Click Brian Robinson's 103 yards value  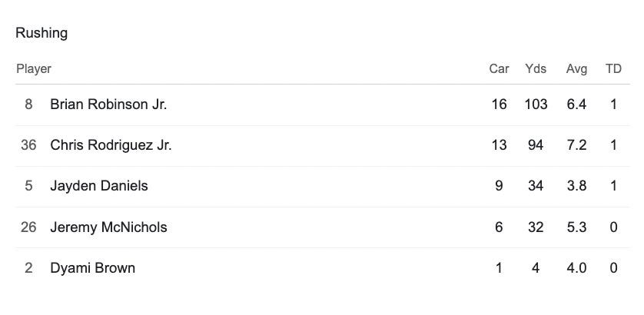tap(536, 104)
